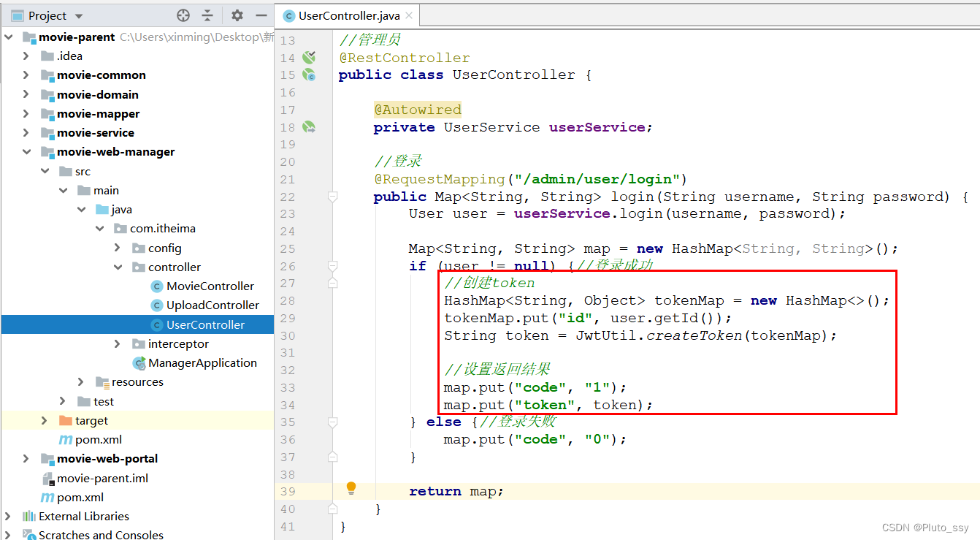
Task: Expand the config package
Action: point(118,248)
